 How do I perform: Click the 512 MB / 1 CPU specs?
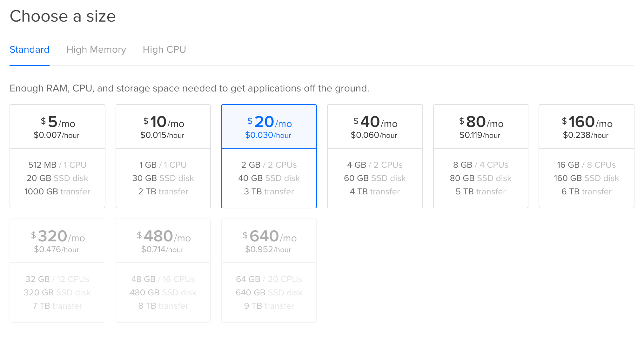(x=57, y=165)
